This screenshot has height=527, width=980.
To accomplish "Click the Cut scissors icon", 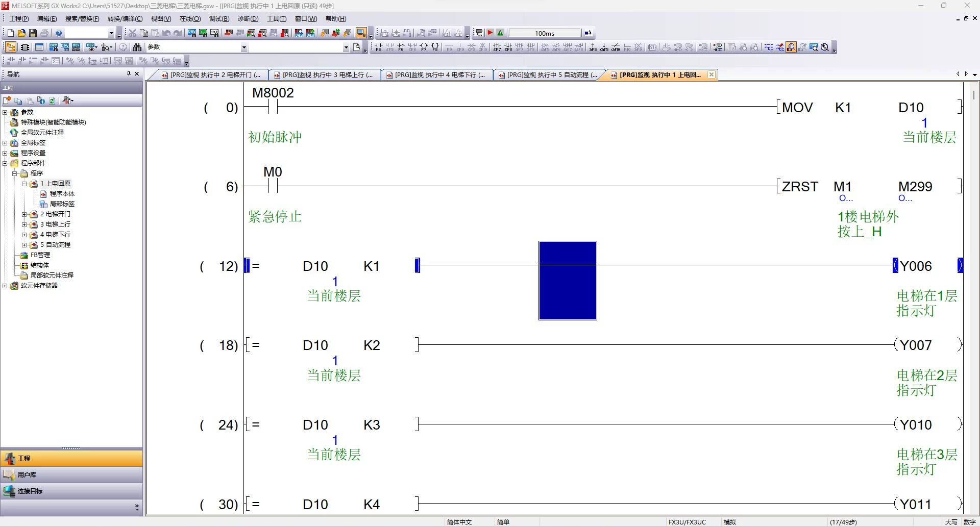I will 132,33.
